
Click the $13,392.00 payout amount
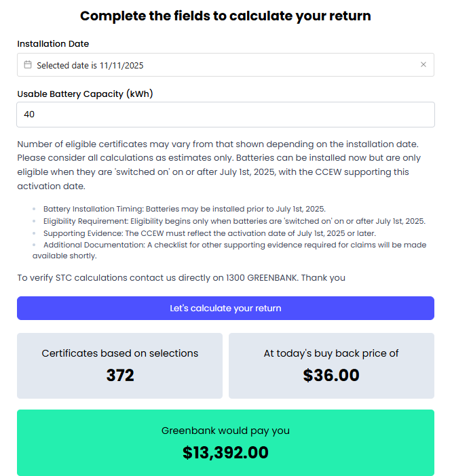click(x=225, y=453)
